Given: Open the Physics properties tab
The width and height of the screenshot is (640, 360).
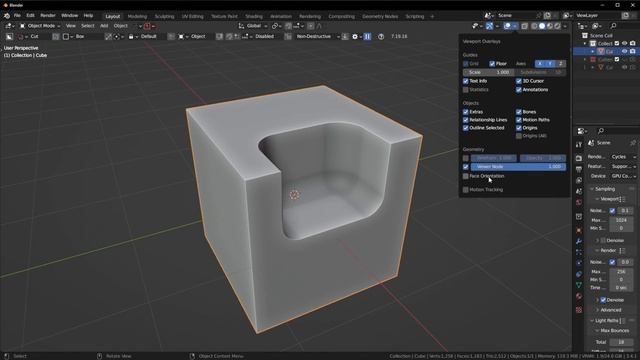Looking at the screenshot, I should tap(579, 263).
